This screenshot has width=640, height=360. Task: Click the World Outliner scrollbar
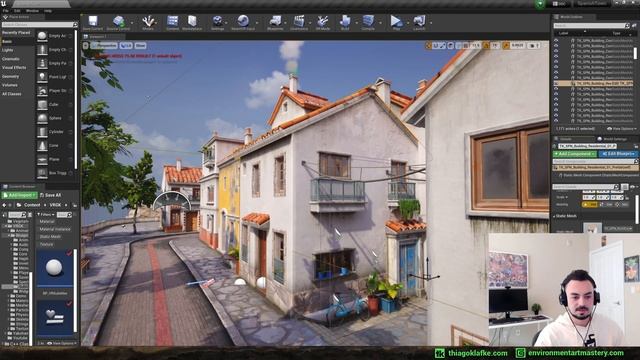(635, 53)
